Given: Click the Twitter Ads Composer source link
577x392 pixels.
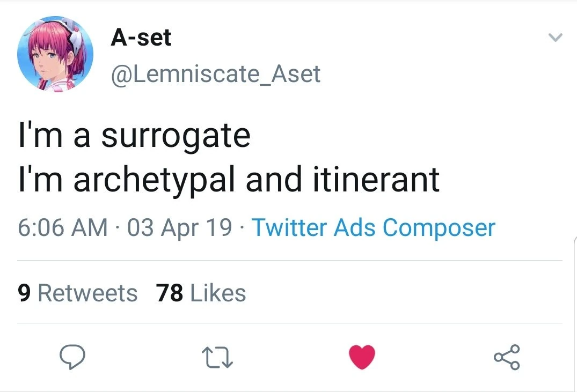Looking at the screenshot, I should (x=373, y=227).
